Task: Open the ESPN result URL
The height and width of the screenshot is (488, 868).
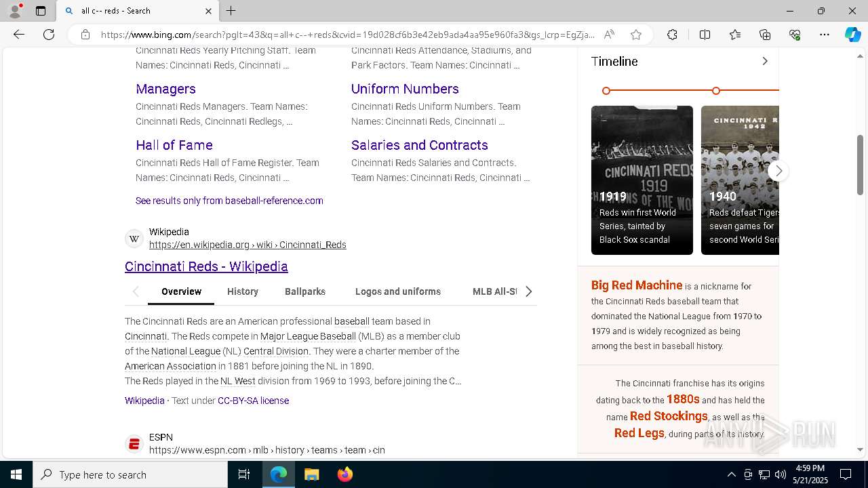Action: point(267,450)
